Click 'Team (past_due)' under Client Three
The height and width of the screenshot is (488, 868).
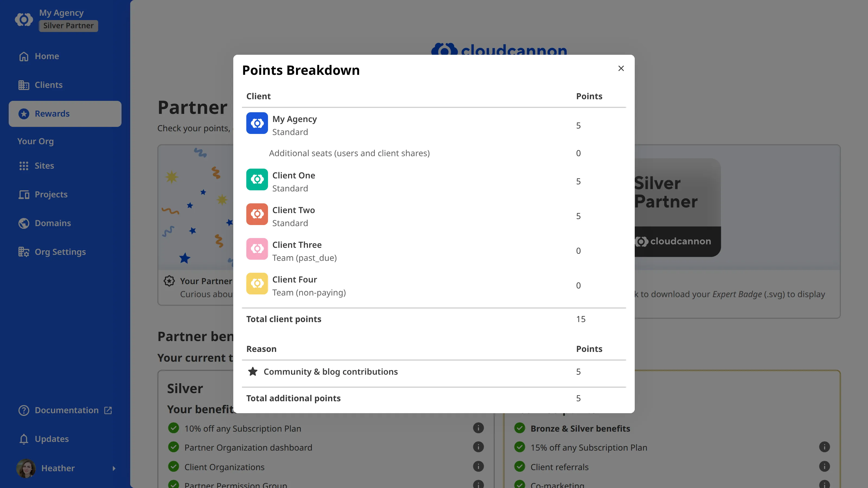[x=304, y=258]
